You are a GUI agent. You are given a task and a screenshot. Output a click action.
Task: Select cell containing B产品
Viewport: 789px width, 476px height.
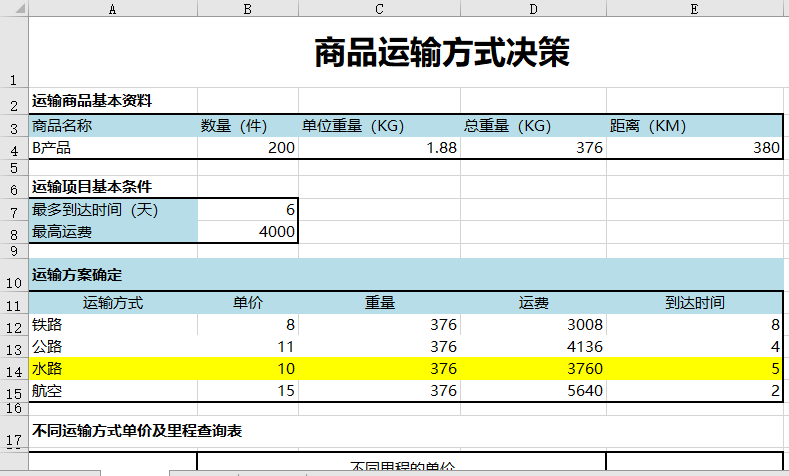[113, 148]
